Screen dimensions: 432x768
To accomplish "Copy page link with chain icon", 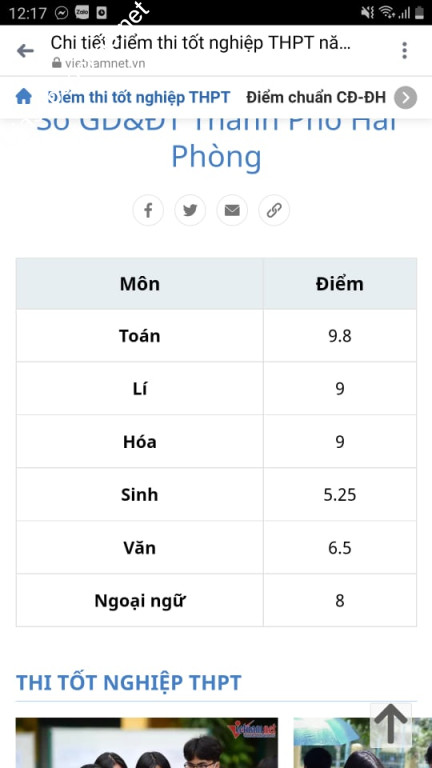I will [x=274, y=210].
